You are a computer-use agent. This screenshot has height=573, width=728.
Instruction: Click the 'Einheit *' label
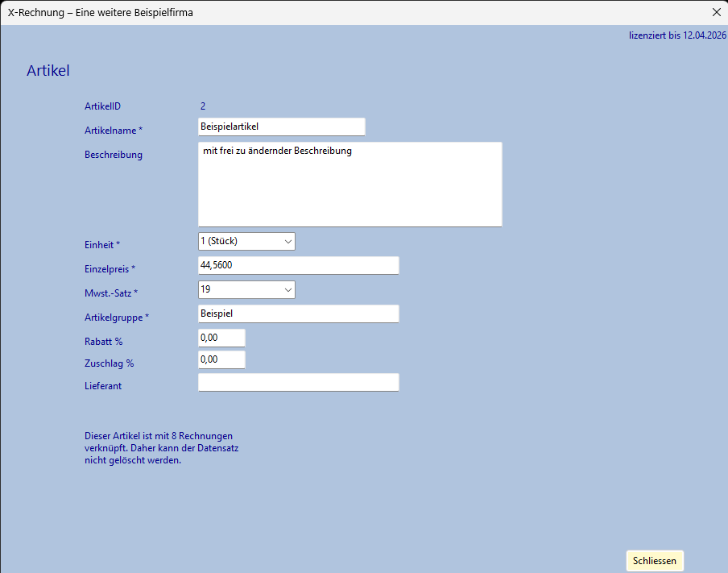pyautogui.click(x=102, y=245)
